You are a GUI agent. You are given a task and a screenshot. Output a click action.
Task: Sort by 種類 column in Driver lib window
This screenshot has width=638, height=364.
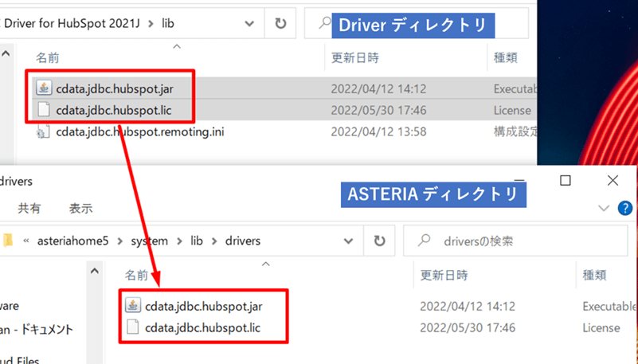click(x=505, y=58)
